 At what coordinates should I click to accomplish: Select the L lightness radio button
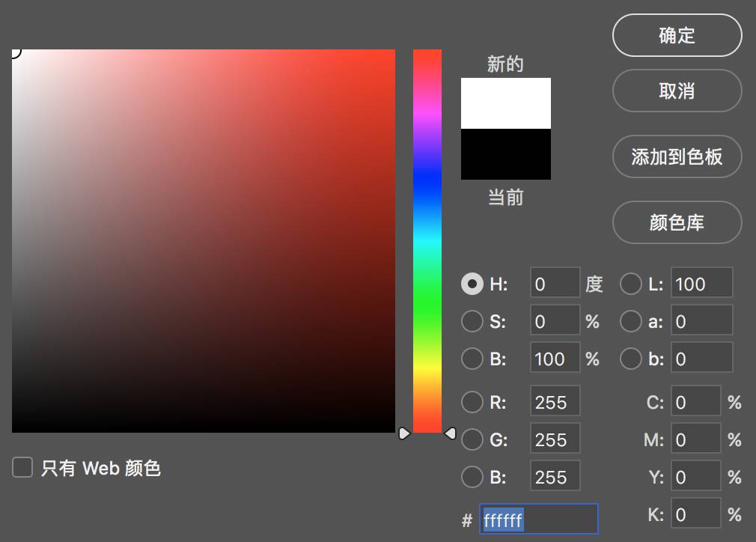click(631, 284)
